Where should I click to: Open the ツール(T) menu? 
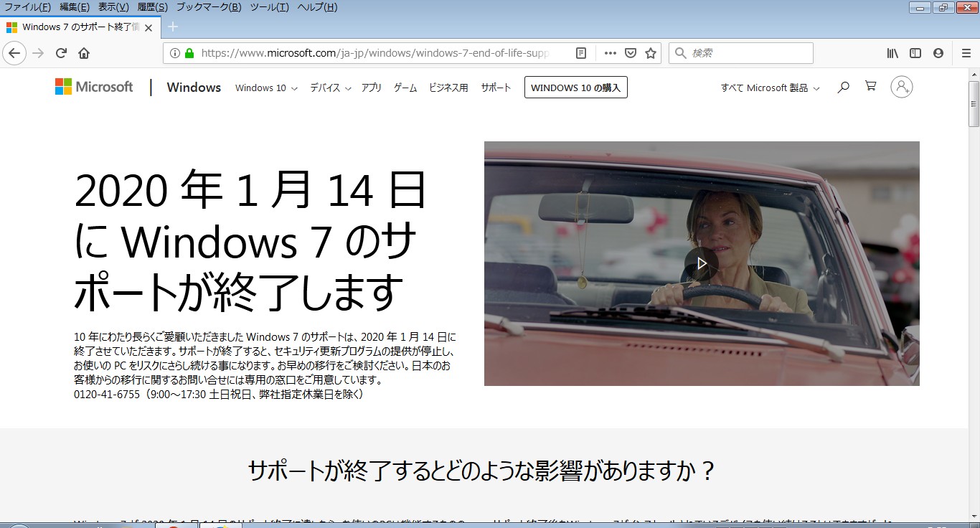[269, 7]
